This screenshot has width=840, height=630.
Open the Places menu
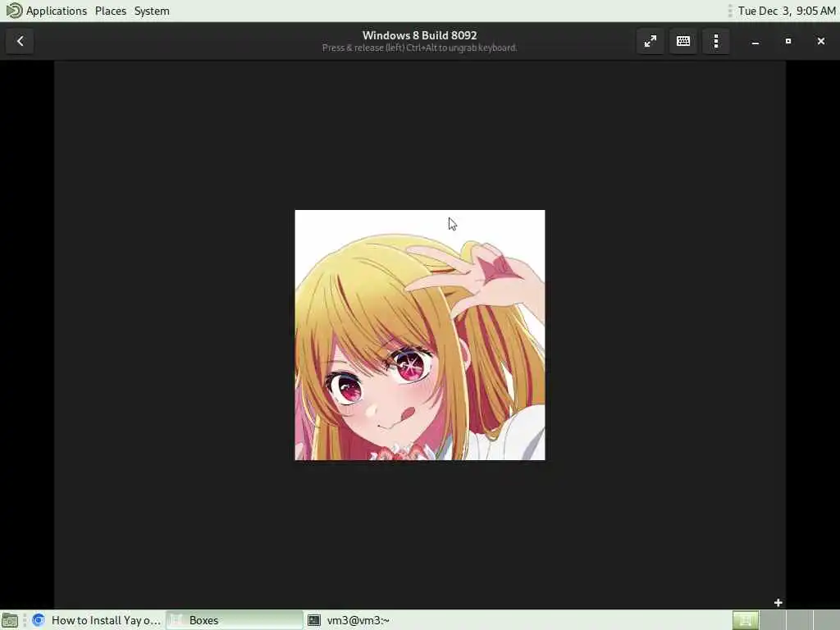click(x=111, y=11)
